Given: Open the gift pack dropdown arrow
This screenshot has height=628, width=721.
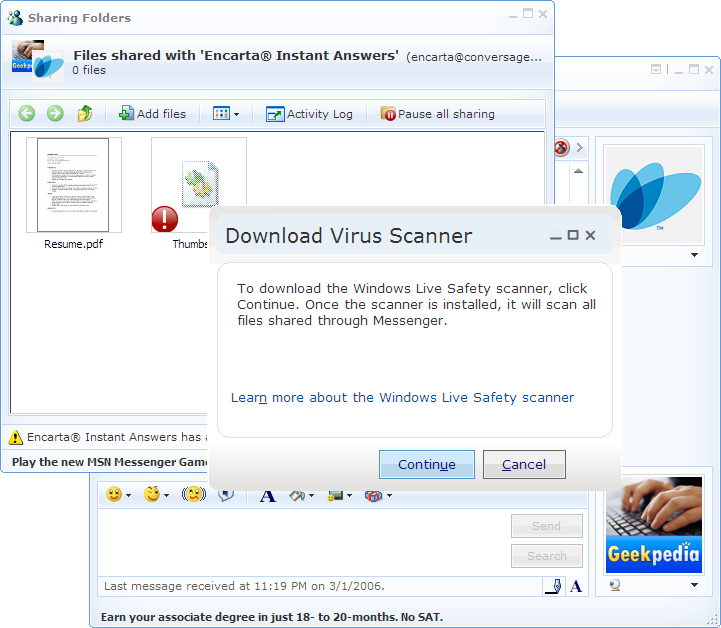Looking at the screenshot, I should pos(389,496).
